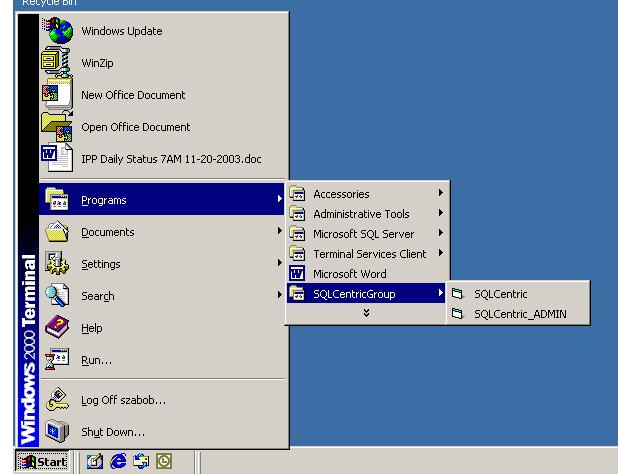The width and height of the screenshot is (618, 474).
Task: Click the SQLCentric_ADMIN label
Action: [x=520, y=314]
